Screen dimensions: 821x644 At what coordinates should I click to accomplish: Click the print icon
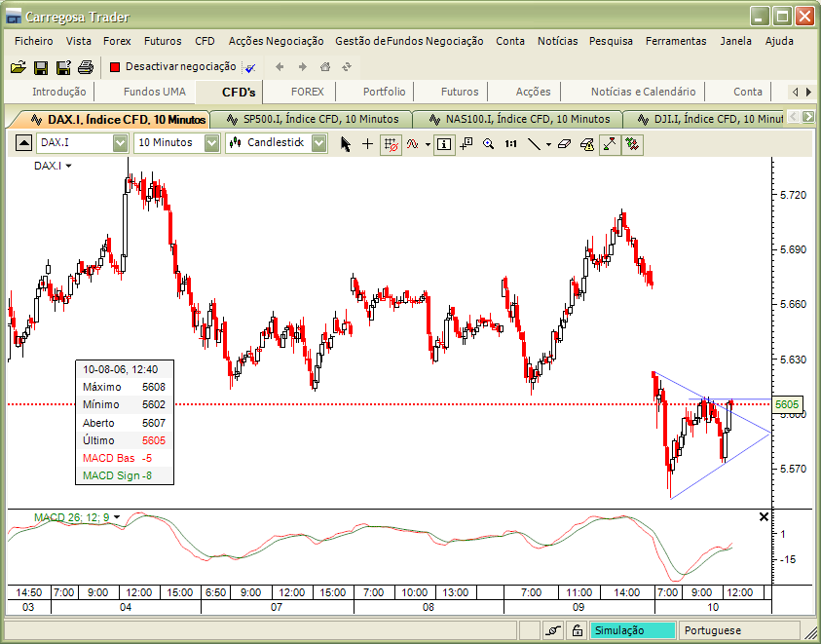[x=85, y=66]
